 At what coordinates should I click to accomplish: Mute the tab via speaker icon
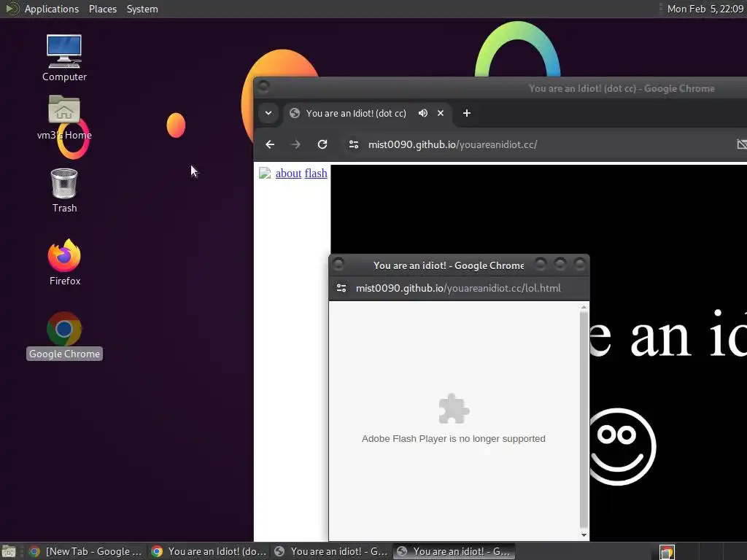tap(422, 113)
